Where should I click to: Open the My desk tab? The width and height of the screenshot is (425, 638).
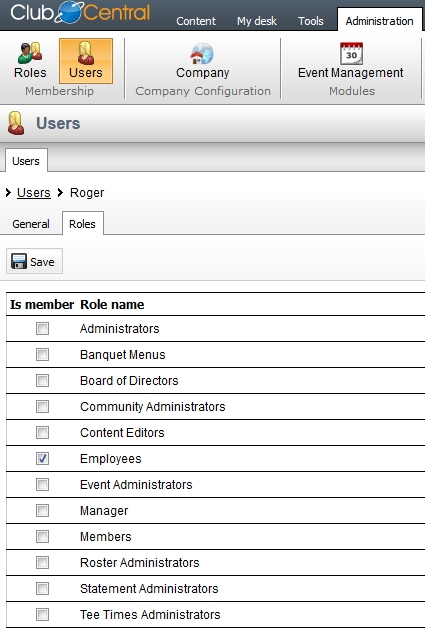pyautogui.click(x=257, y=21)
